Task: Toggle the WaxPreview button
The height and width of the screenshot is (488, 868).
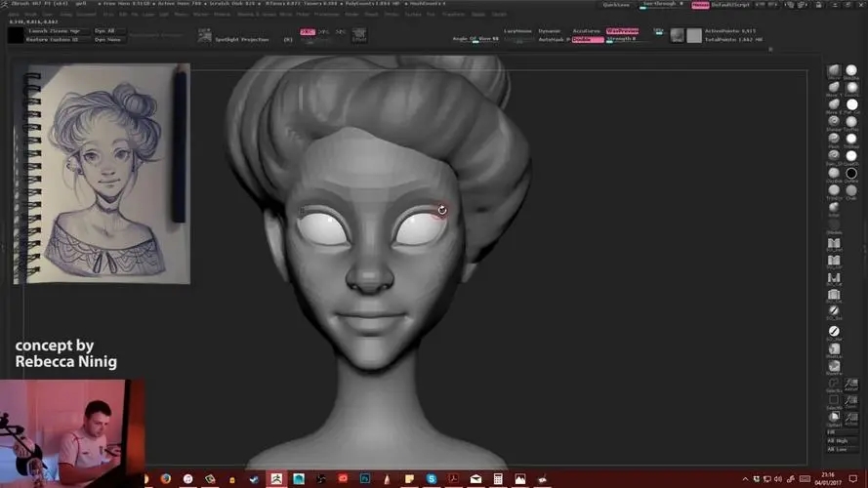Action: (622, 31)
